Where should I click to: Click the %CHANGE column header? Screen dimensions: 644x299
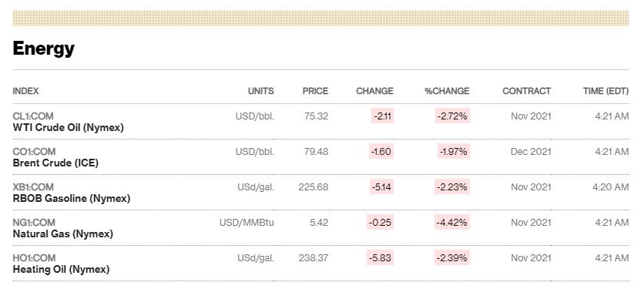(x=448, y=91)
